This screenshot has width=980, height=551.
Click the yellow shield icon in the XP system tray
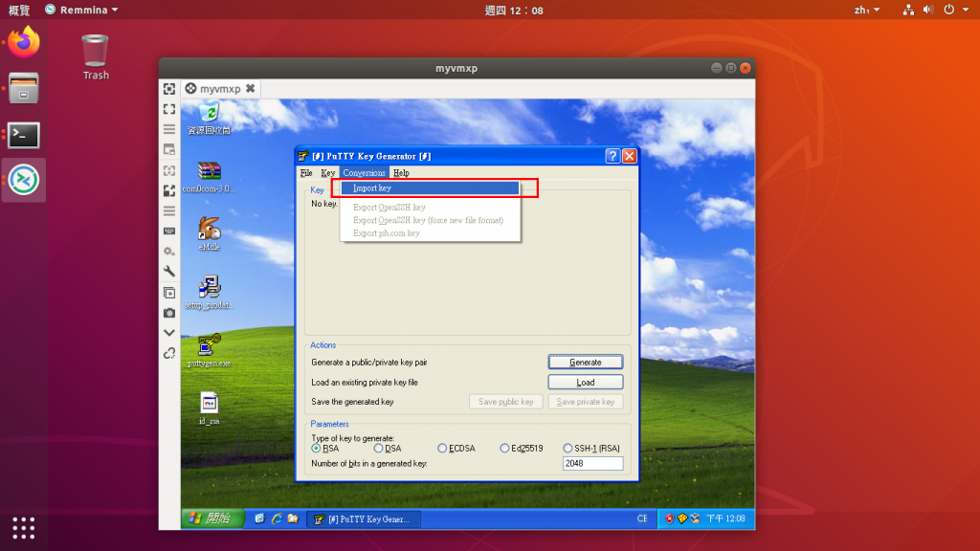(681, 519)
